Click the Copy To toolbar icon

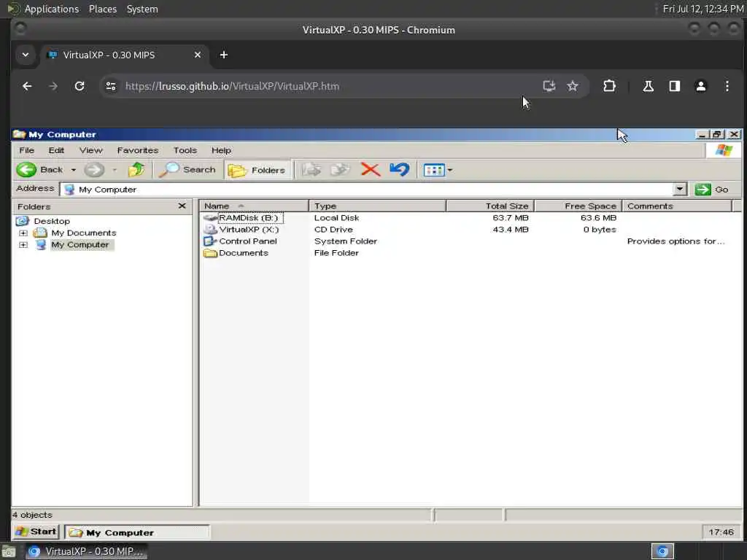click(340, 169)
